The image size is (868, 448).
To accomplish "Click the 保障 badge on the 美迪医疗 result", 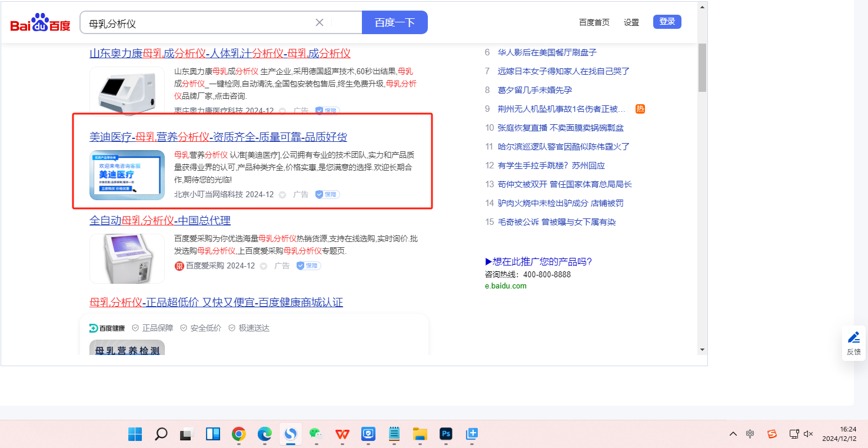I will [x=327, y=194].
